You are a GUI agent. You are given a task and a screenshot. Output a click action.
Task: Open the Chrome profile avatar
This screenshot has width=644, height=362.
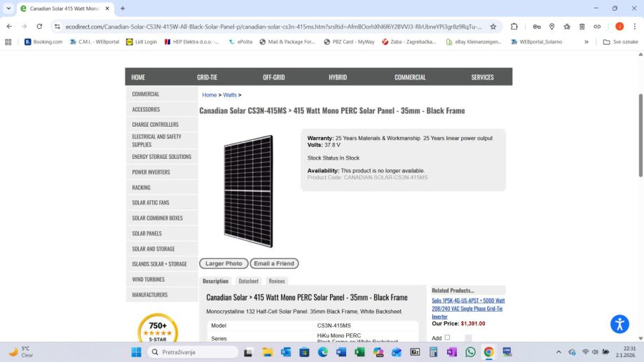[619, 27]
